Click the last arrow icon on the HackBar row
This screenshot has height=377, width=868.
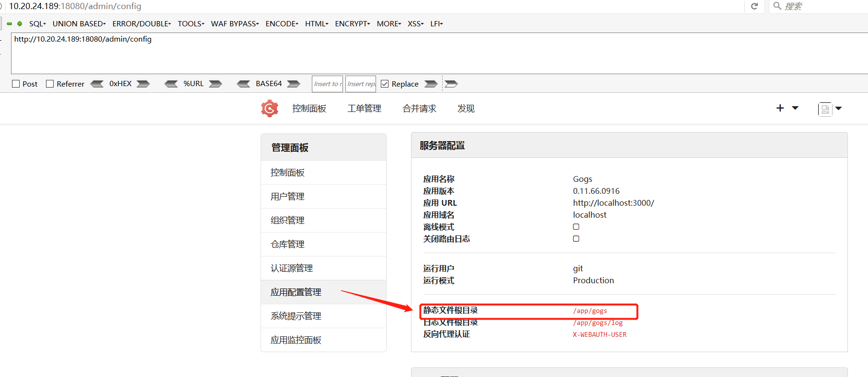[451, 84]
